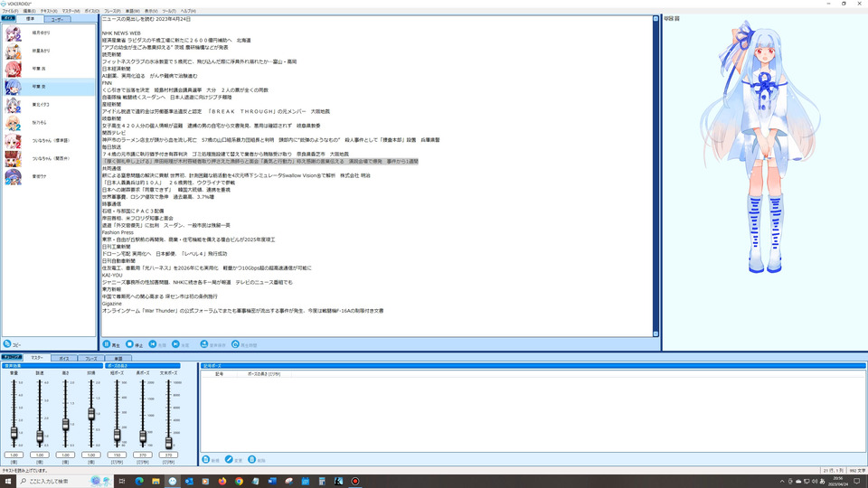Click the 短ポーズ short pause slider handle

coord(117,435)
